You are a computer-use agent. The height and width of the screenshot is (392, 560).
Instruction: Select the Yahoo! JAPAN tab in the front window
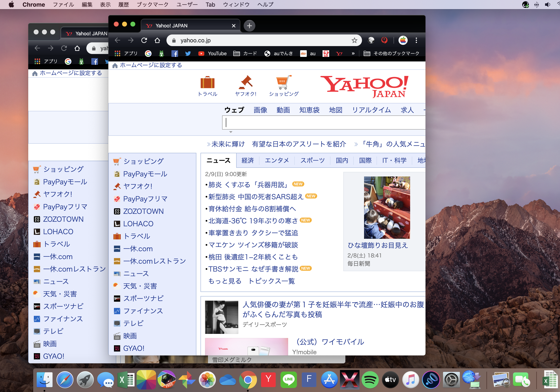pyautogui.click(x=190, y=26)
